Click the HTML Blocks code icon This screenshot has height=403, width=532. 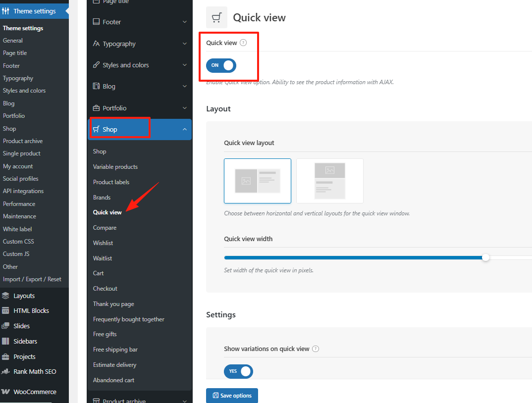coord(5,310)
